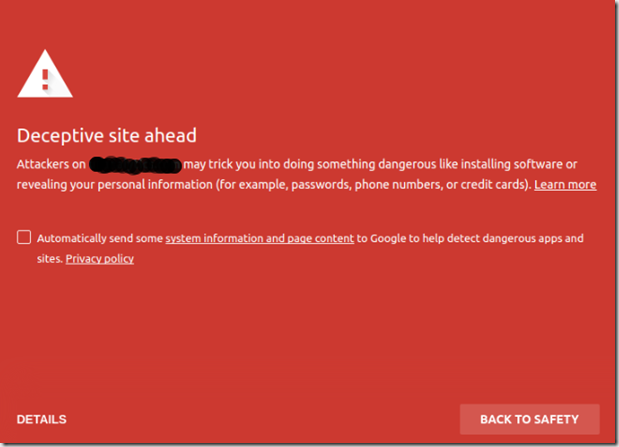Follow the Privacy policy link
Screen dimensions: 619x447
click(99, 259)
